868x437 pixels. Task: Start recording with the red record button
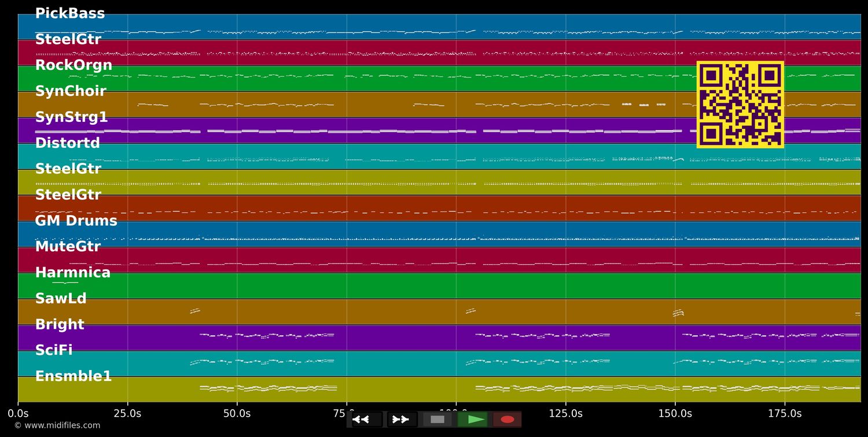[507, 420]
